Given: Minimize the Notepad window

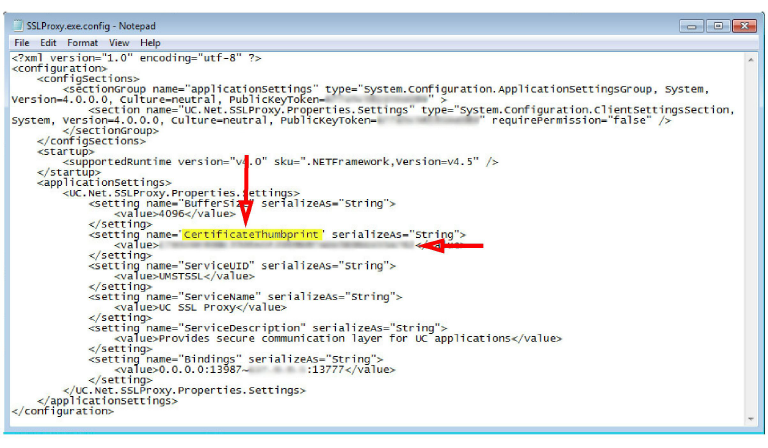Looking at the screenshot, I should [x=692, y=25].
